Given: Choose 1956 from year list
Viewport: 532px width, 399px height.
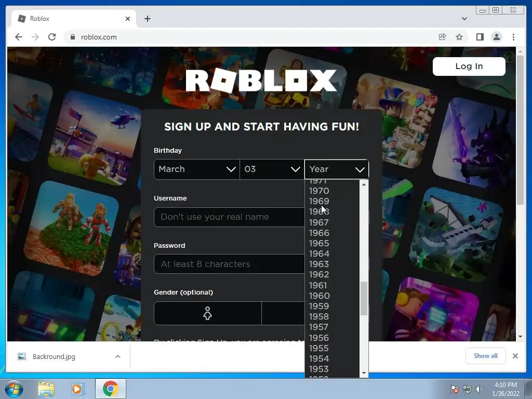Looking at the screenshot, I should click(332, 338).
